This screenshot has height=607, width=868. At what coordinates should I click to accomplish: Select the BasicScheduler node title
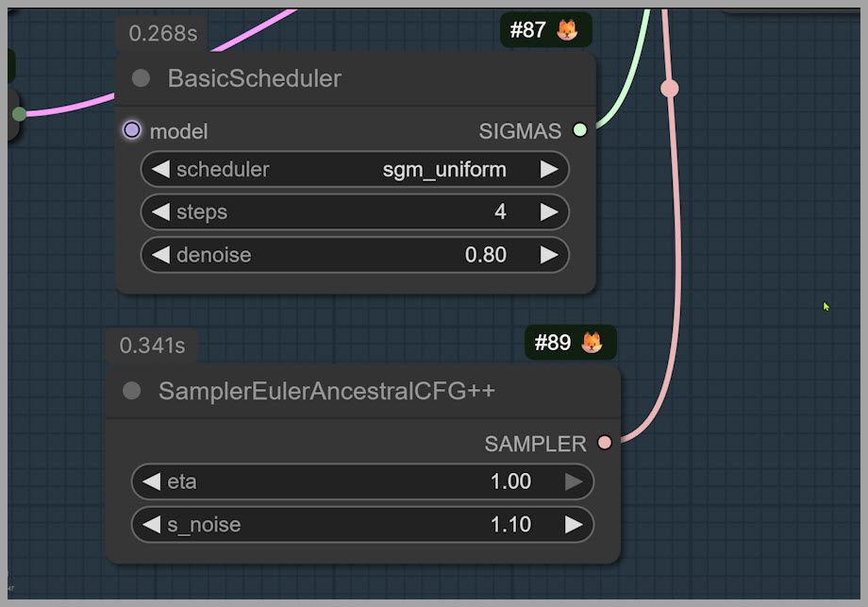255,78
